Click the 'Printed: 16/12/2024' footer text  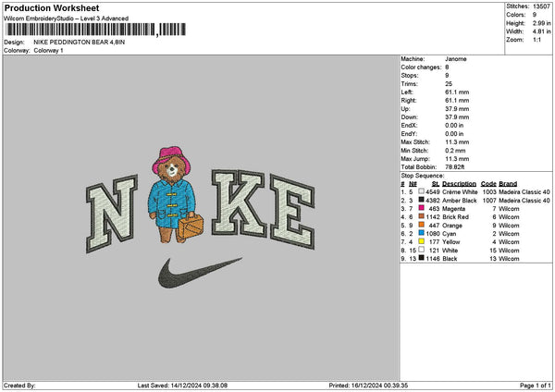click(x=368, y=386)
